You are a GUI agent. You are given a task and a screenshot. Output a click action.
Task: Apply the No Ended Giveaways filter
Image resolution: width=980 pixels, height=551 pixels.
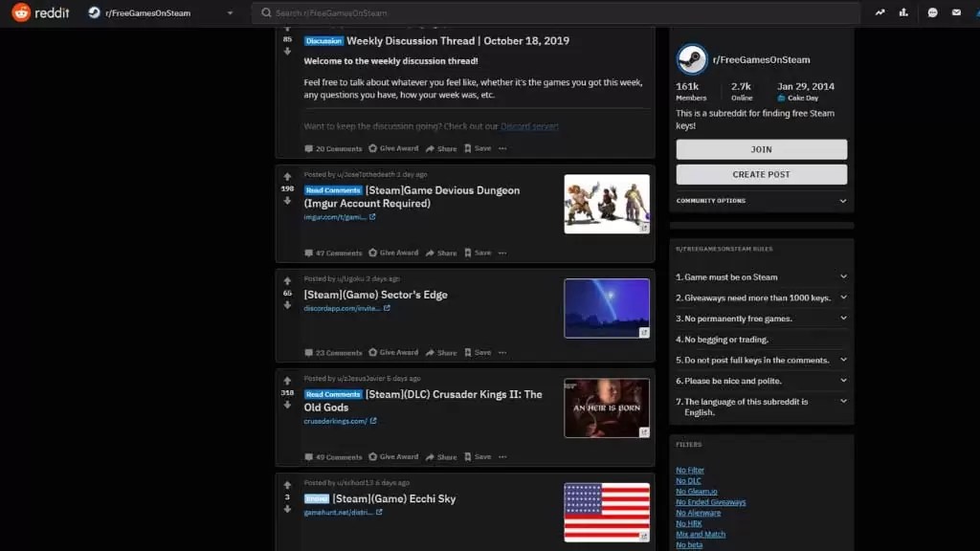711,501
